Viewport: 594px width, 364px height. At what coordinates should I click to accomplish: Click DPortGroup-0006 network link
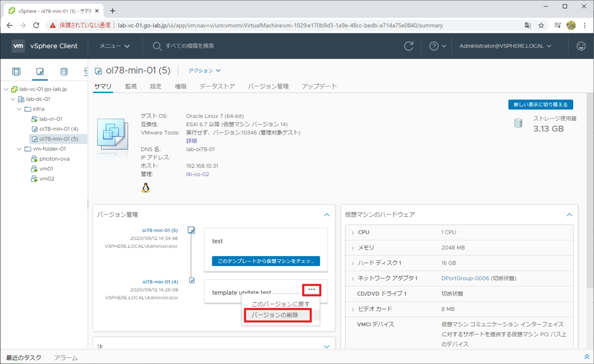pos(465,278)
